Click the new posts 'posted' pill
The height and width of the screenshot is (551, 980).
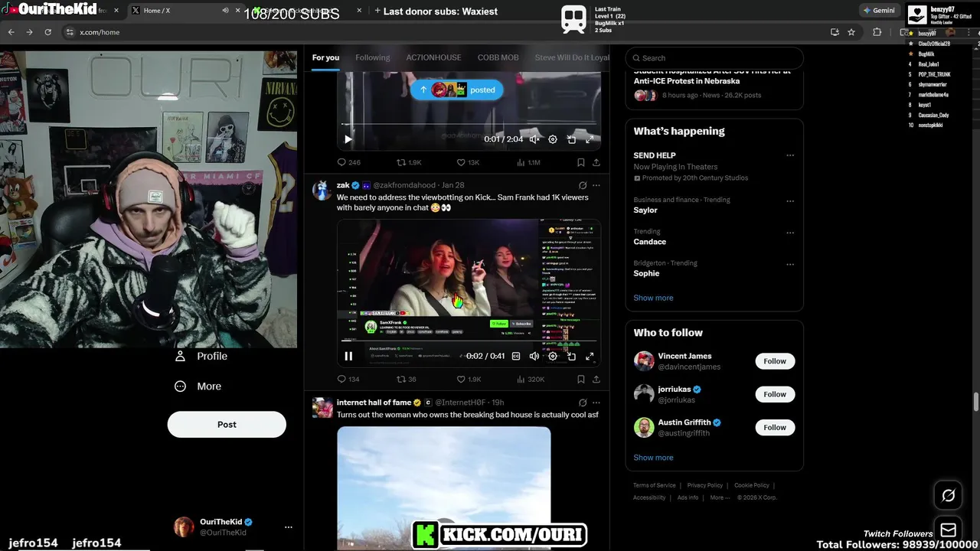pyautogui.click(x=457, y=90)
